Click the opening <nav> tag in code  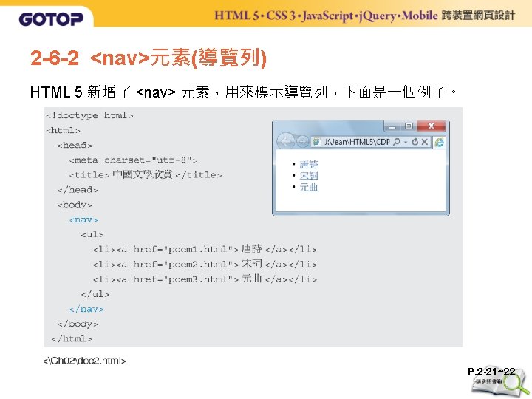83,220
